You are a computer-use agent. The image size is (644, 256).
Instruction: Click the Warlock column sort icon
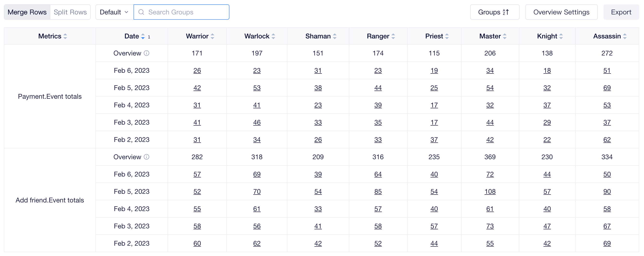[273, 36]
